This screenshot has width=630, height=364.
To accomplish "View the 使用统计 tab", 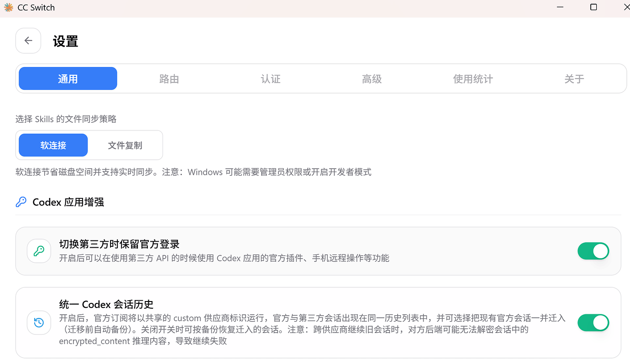I will [473, 78].
